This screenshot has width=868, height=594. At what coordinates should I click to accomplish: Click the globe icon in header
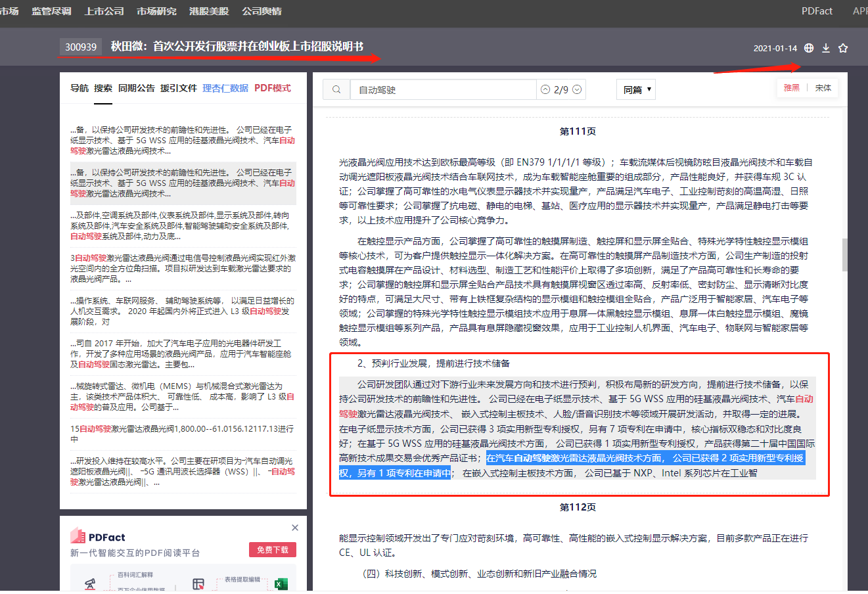[809, 48]
